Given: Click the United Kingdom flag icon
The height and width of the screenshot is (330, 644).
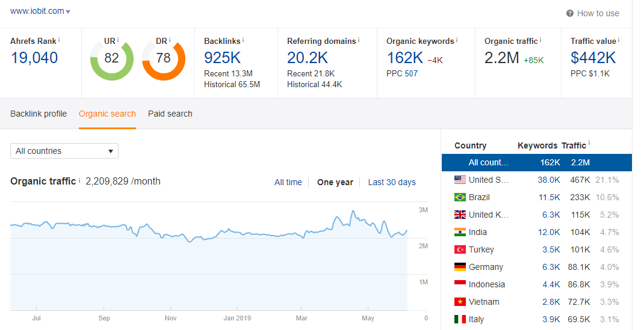Looking at the screenshot, I should (460, 215).
